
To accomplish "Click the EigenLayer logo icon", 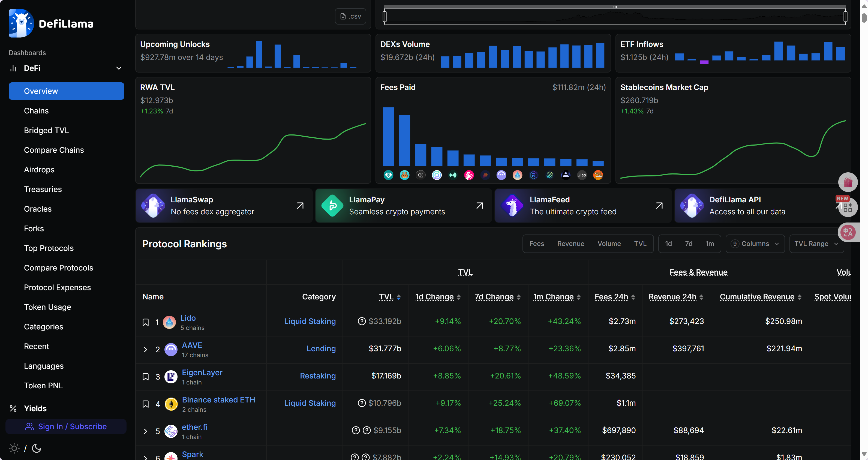I will tap(171, 377).
